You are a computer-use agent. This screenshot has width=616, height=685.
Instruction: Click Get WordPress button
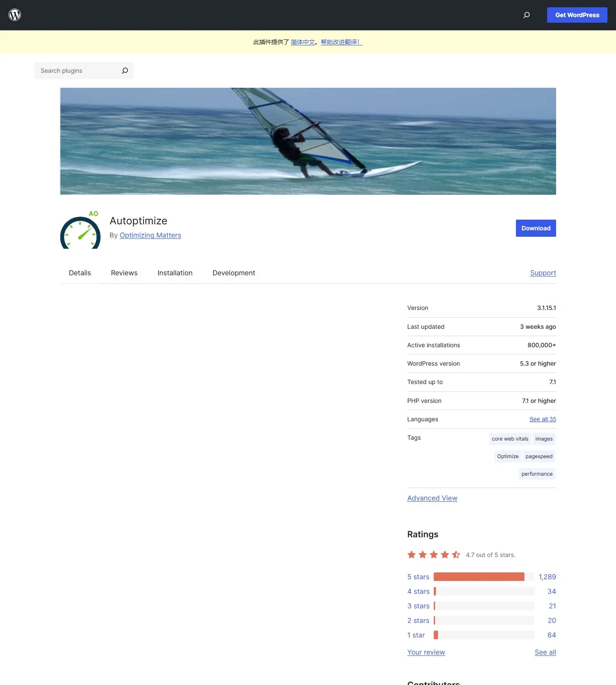577,15
